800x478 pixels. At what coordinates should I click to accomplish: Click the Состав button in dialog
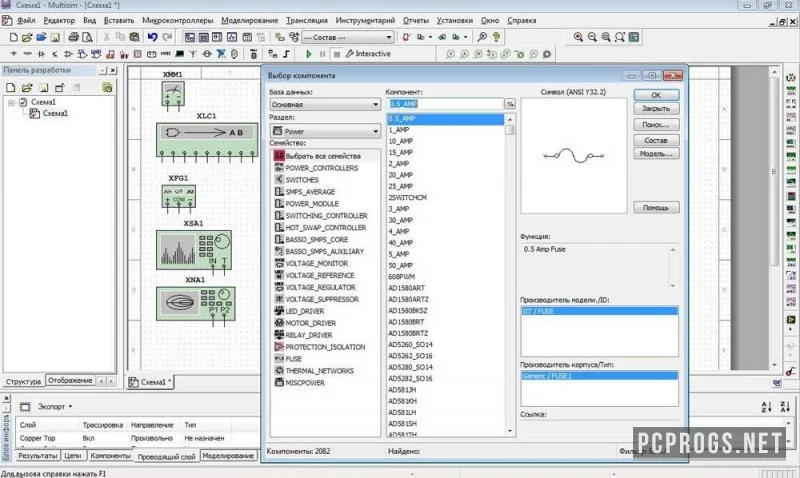(656, 140)
